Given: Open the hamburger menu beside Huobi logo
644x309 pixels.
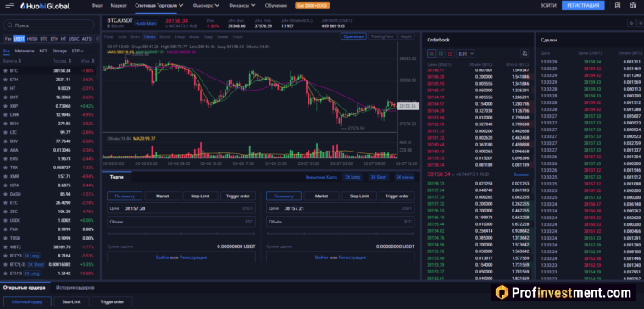Looking at the screenshot, I should point(9,6).
